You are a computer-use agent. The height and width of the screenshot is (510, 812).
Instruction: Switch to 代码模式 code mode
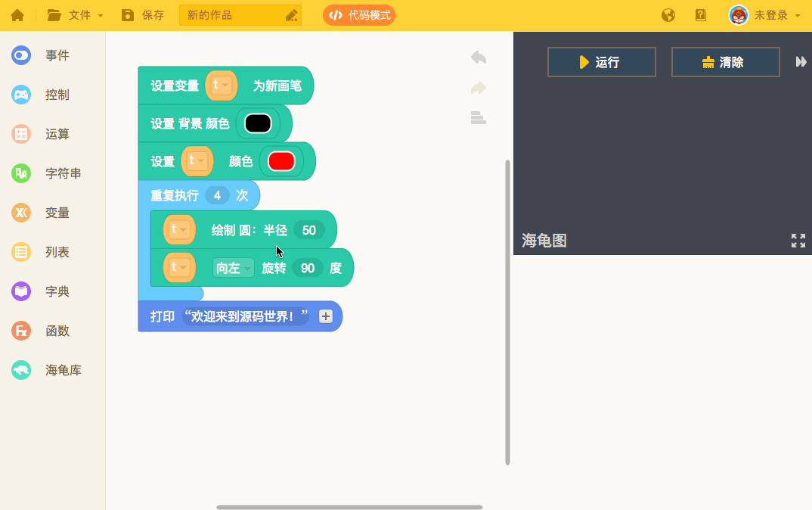click(359, 15)
